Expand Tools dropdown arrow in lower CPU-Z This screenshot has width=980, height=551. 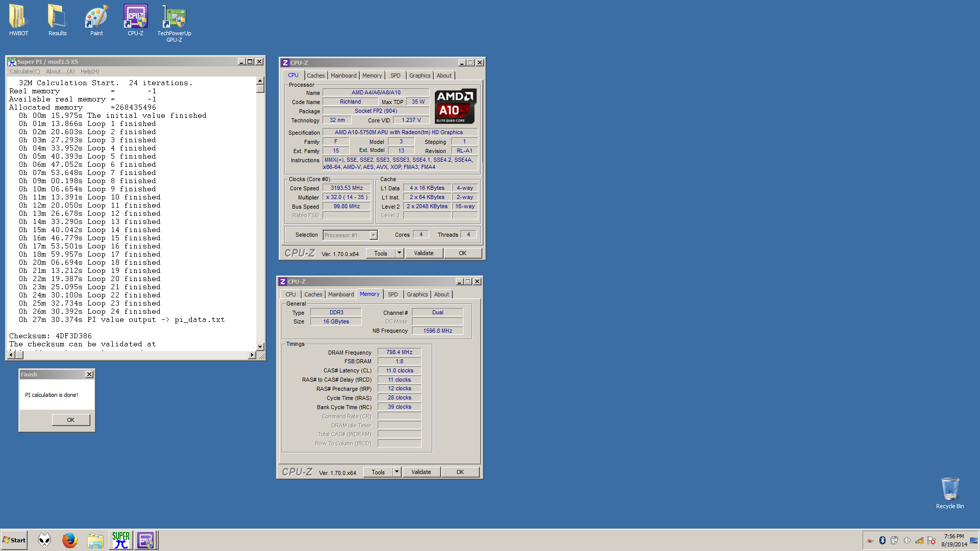click(x=397, y=472)
